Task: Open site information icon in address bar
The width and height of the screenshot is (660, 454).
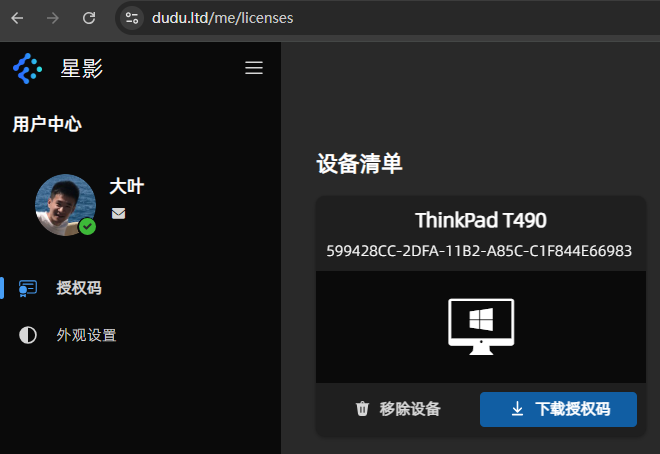Action: (x=132, y=18)
